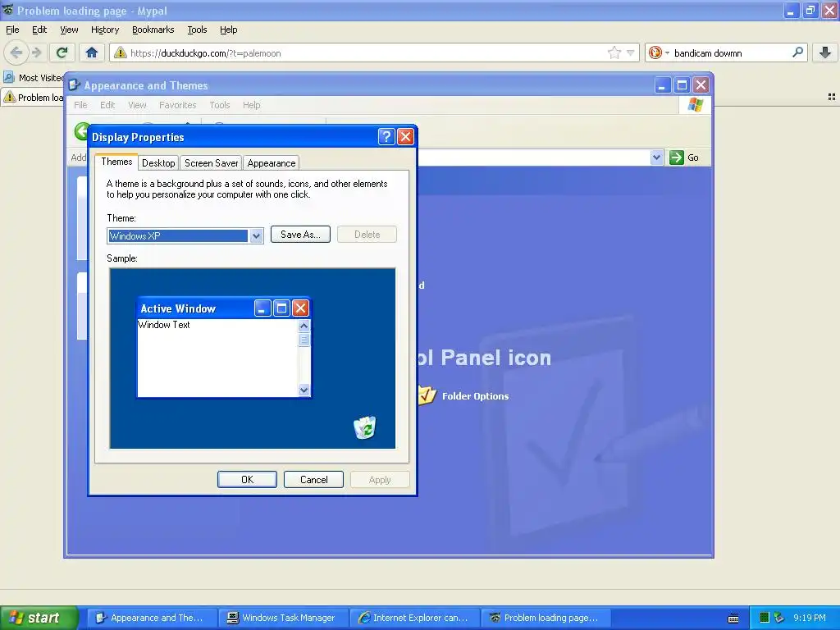This screenshot has height=630, width=840.
Task: Open the Windows Start menu
Action: (39, 618)
